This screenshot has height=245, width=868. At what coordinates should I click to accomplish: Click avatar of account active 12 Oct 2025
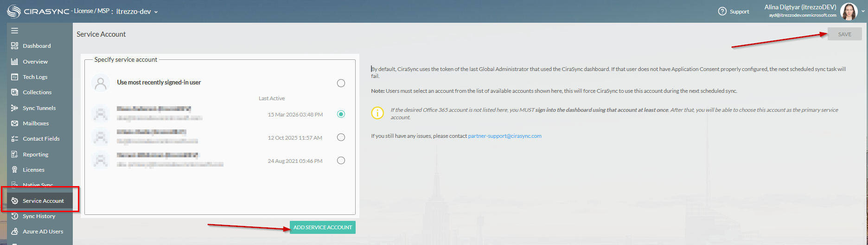pos(101,136)
